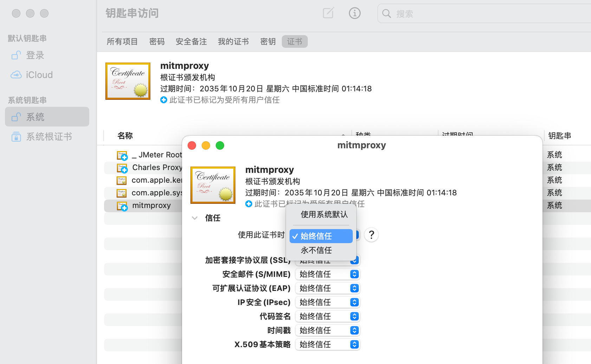
Task: Choose 永不信任 from the popup menu
Action: pos(316,250)
